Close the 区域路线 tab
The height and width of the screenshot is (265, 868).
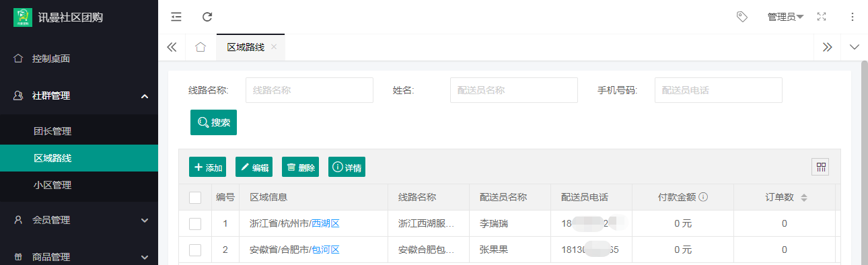274,47
